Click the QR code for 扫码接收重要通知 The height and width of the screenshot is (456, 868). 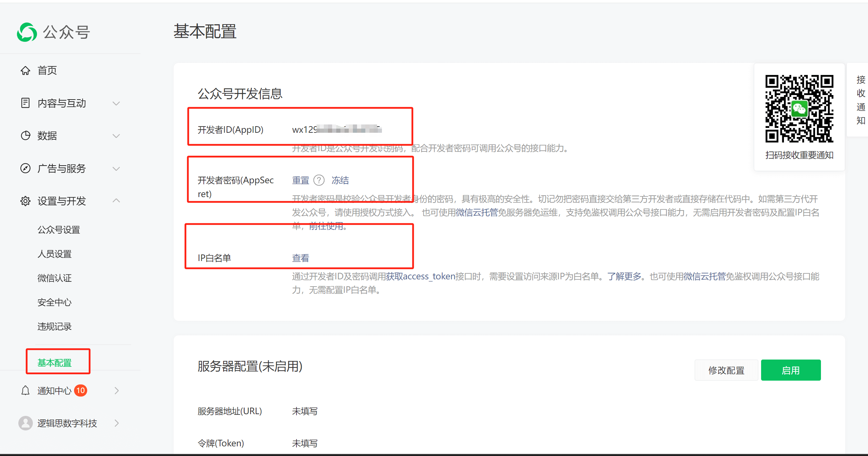point(799,109)
